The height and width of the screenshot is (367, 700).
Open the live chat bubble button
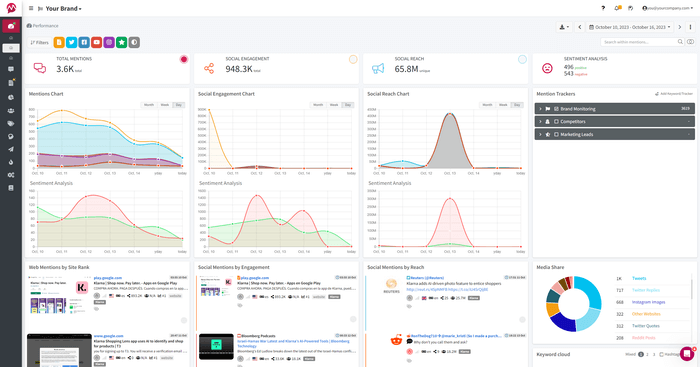coord(687,354)
